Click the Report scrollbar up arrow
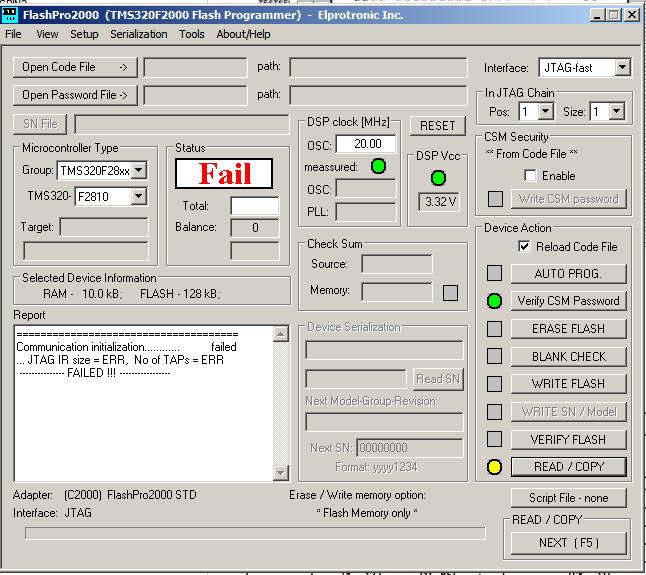Screen dimensions: 646x575 (x=281, y=334)
